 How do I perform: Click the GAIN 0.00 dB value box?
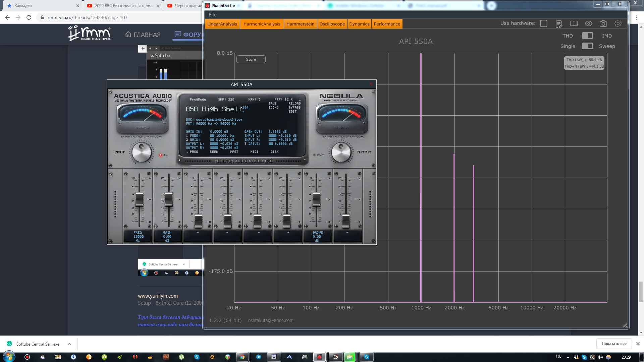(x=167, y=236)
